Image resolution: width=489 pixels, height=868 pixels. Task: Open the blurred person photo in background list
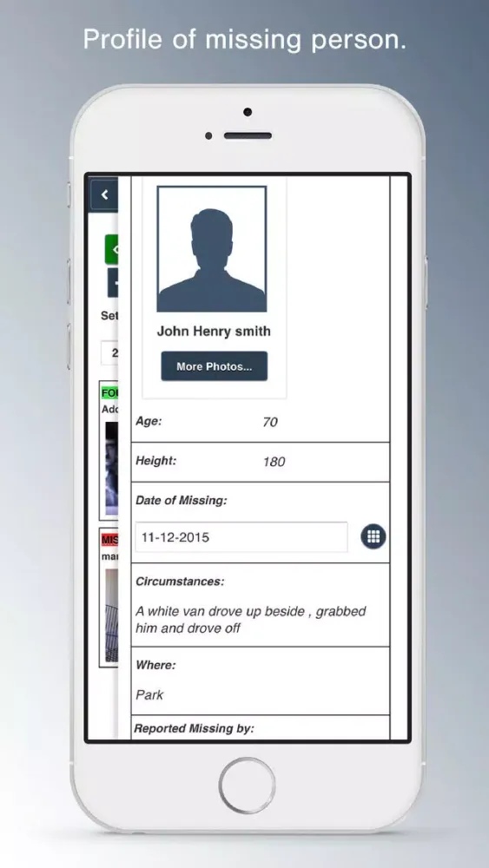click(111, 469)
